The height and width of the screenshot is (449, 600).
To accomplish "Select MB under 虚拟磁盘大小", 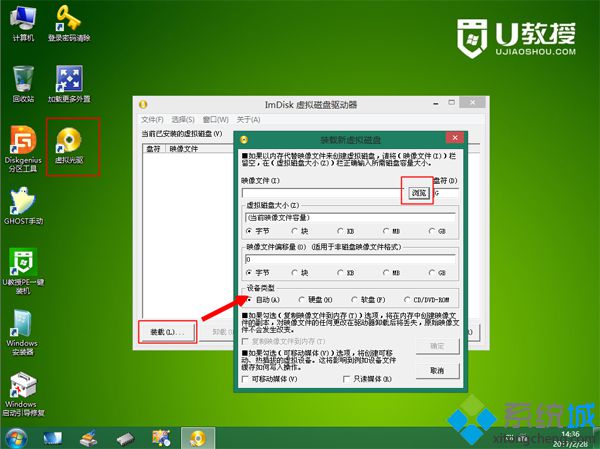I will (x=391, y=231).
